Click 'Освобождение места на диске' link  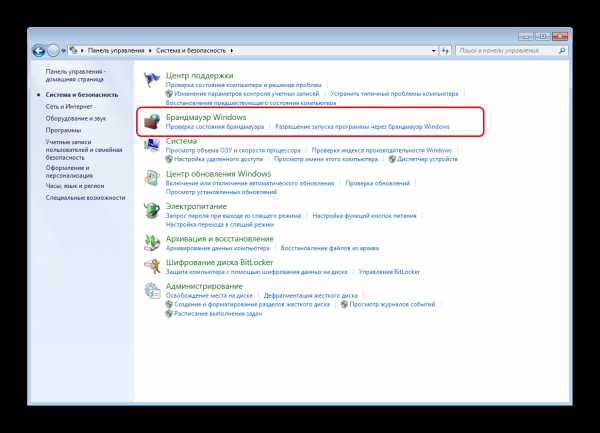click(x=209, y=296)
